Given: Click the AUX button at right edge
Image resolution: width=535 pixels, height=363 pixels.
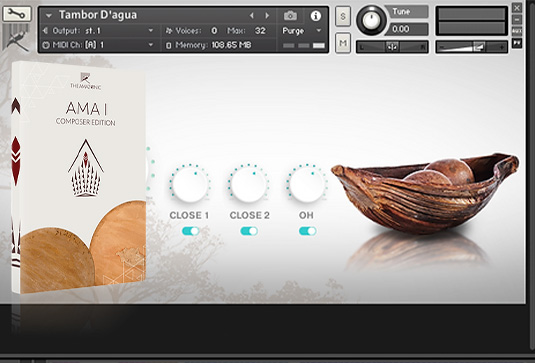Looking at the screenshot, I should 517,31.
